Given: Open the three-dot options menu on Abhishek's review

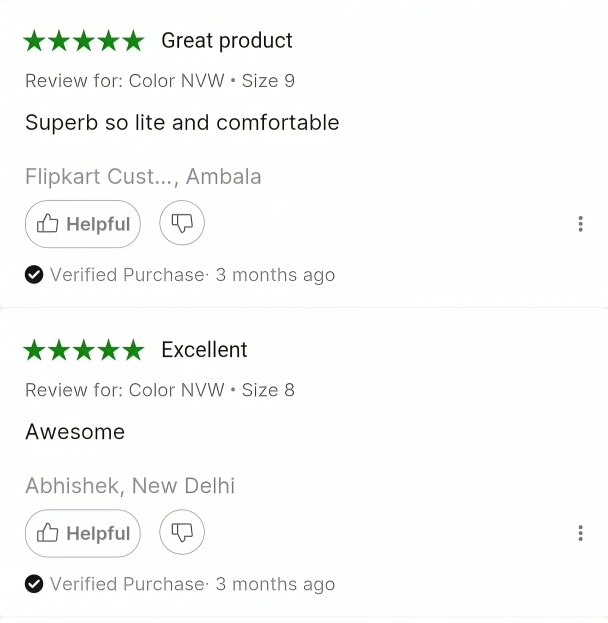Looking at the screenshot, I should pos(580,533).
